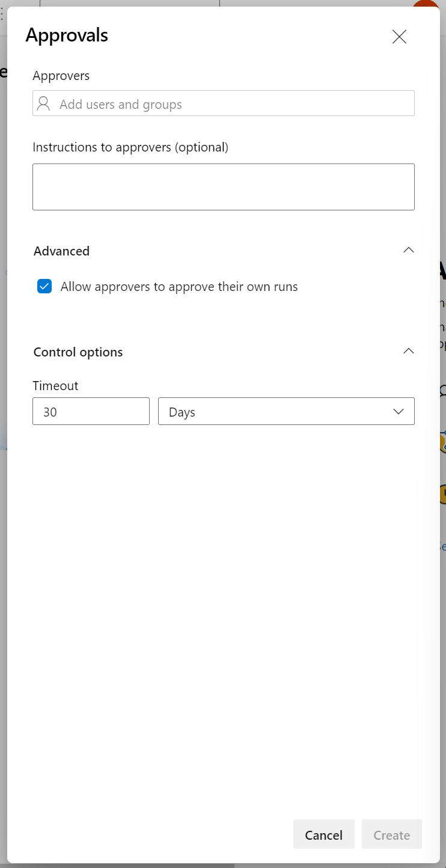The width and height of the screenshot is (446, 868).
Task: Click the Instructions to approvers (optional) label
Action: [130, 147]
